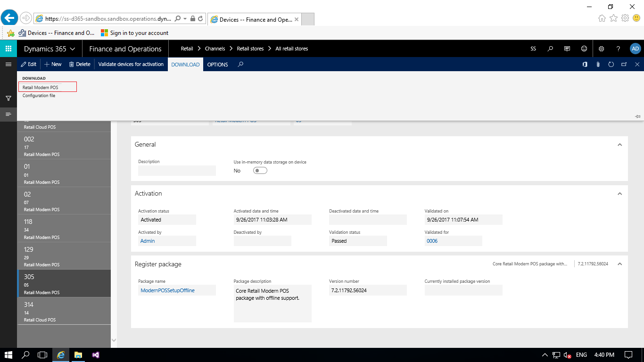The height and width of the screenshot is (362, 644).
Task: Select device 314 Retail Cloud POS
Action: tap(64, 311)
